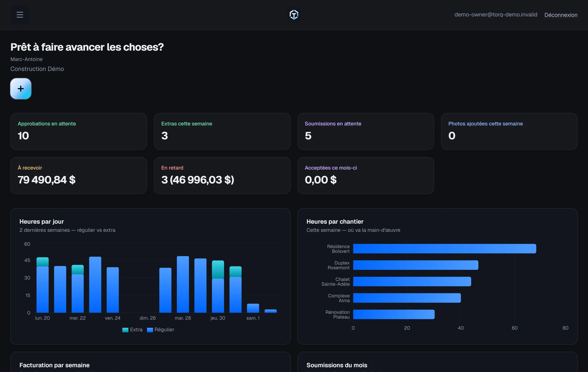Image resolution: width=588 pixels, height=372 pixels.
Task: Toggle the Extra legend swatch
Action: 125,330
